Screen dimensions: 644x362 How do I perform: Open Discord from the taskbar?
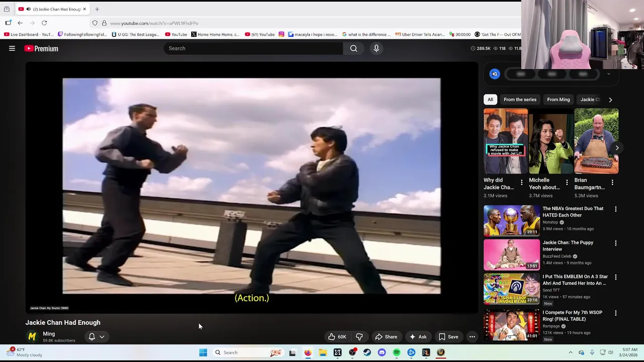(382, 352)
